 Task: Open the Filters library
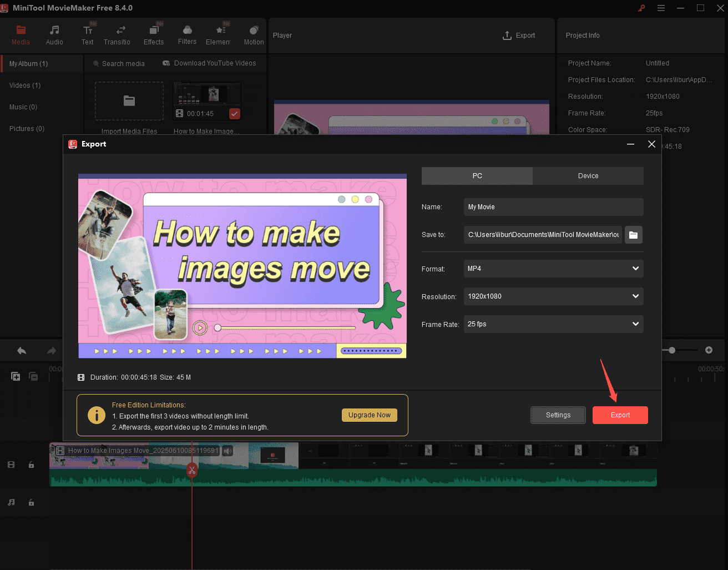[187, 34]
